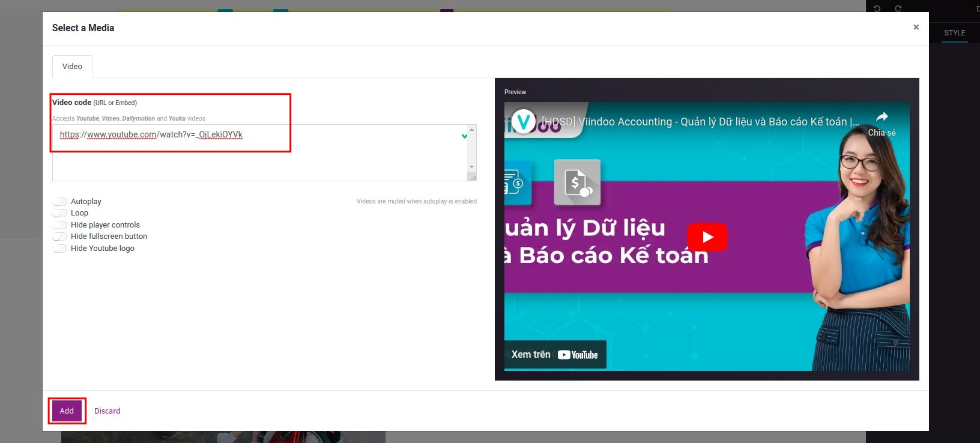Click the Preview label
The image size is (980, 443).
[x=515, y=92]
